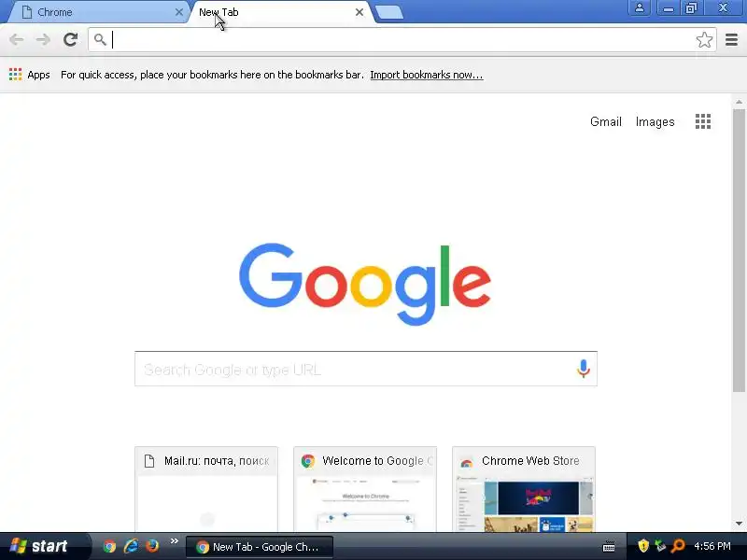Open the Chrome hamburger menu
This screenshot has width=747, height=560.
(731, 39)
